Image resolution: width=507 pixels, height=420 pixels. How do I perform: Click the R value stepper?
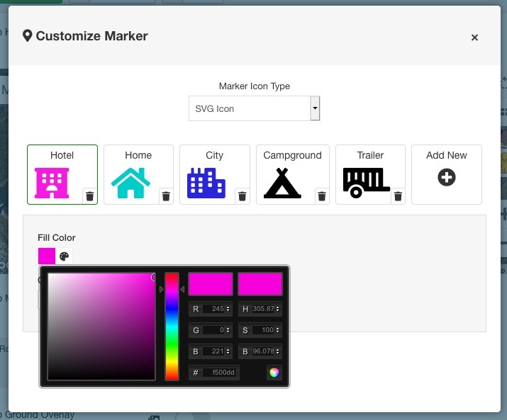229,309
